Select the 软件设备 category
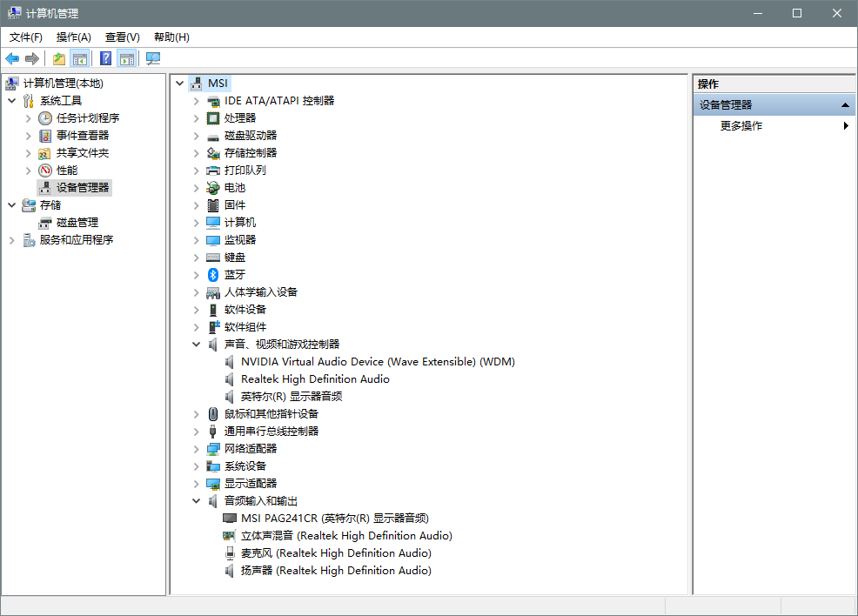858x616 pixels. (x=245, y=310)
